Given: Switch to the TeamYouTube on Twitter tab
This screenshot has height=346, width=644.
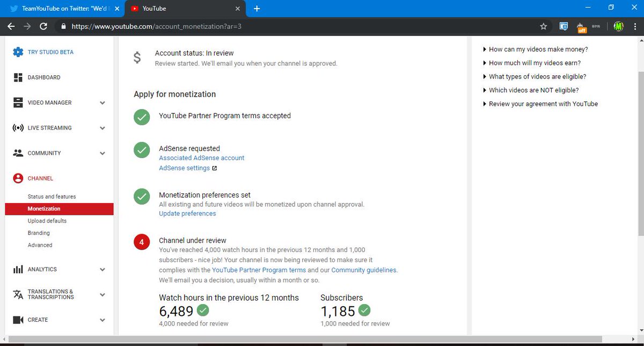Looking at the screenshot, I should (x=62, y=9).
